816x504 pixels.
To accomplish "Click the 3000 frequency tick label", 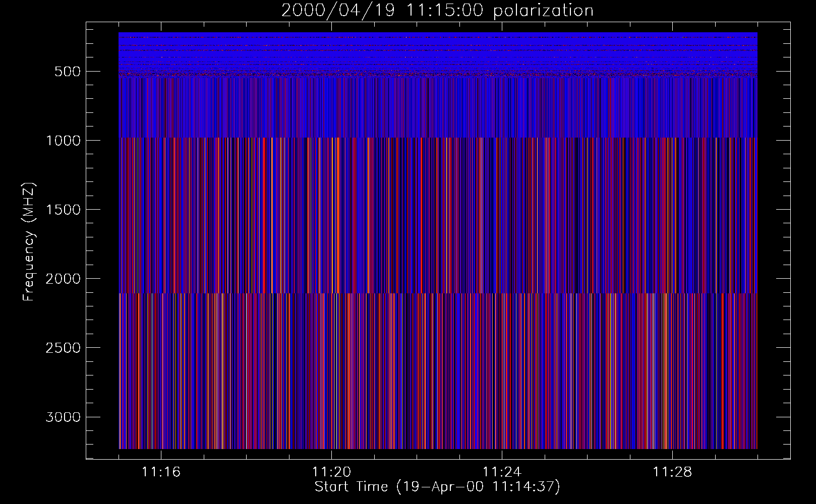I will 63,417.
